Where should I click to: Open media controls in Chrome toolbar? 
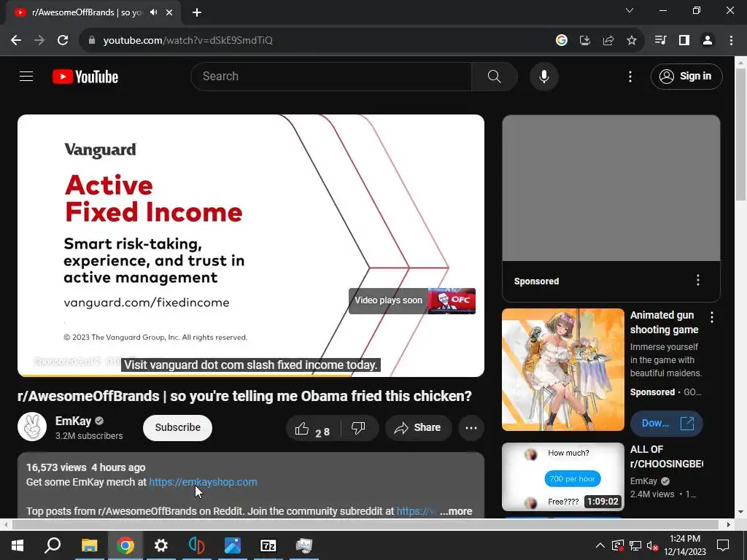click(x=660, y=41)
